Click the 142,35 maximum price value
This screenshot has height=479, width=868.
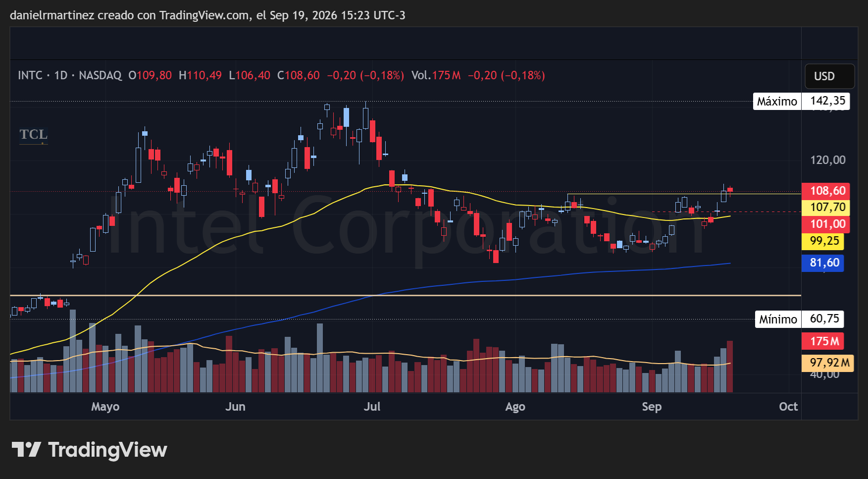[826, 101]
